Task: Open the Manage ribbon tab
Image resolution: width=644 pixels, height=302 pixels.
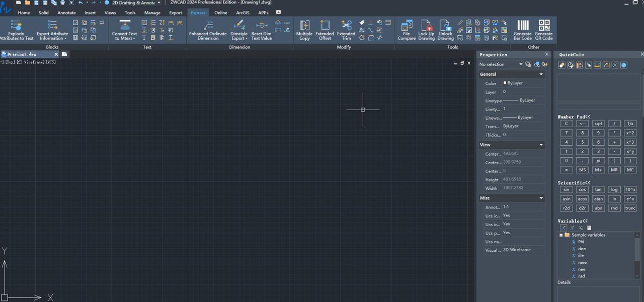Action: pyautogui.click(x=152, y=13)
